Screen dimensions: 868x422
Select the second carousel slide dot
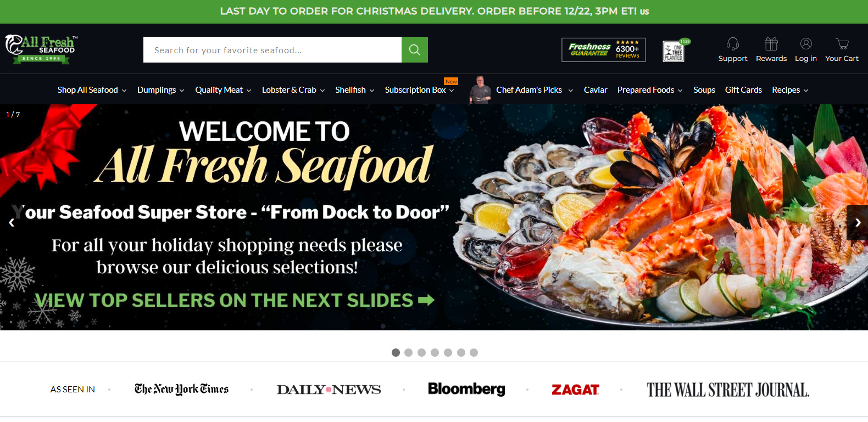point(408,352)
